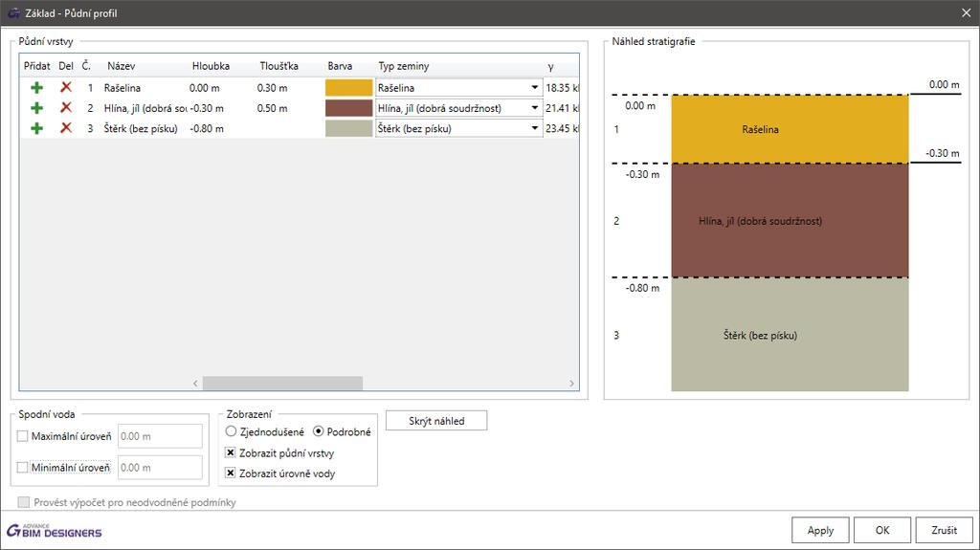
Task: Add a layer after Štěrk row
Action: 37,128
